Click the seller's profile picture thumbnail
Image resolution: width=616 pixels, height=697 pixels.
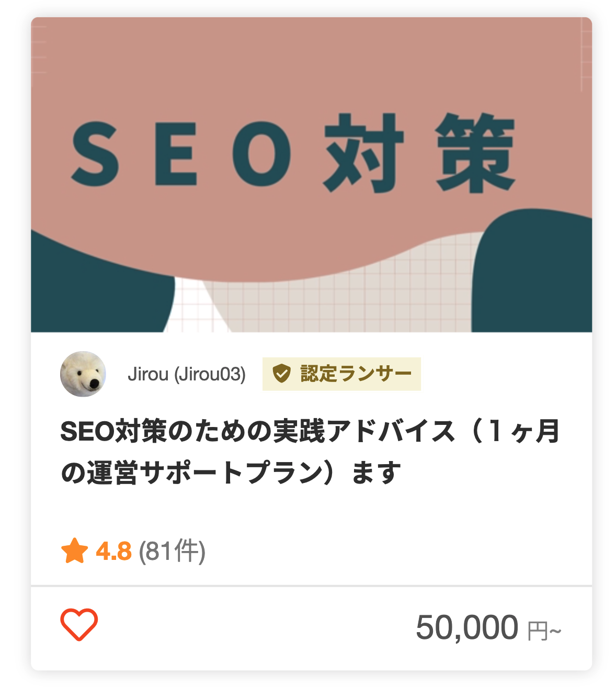click(x=83, y=374)
